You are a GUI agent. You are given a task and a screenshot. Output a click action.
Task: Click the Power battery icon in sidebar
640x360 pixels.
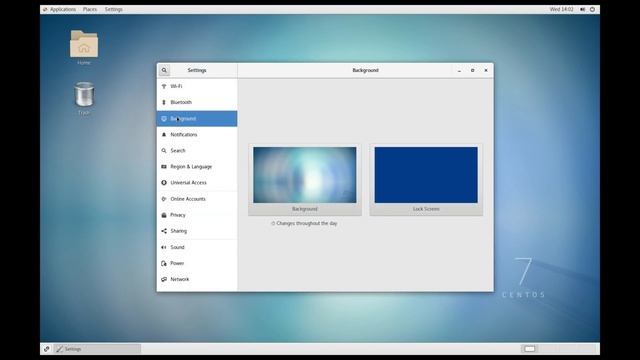[164, 263]
